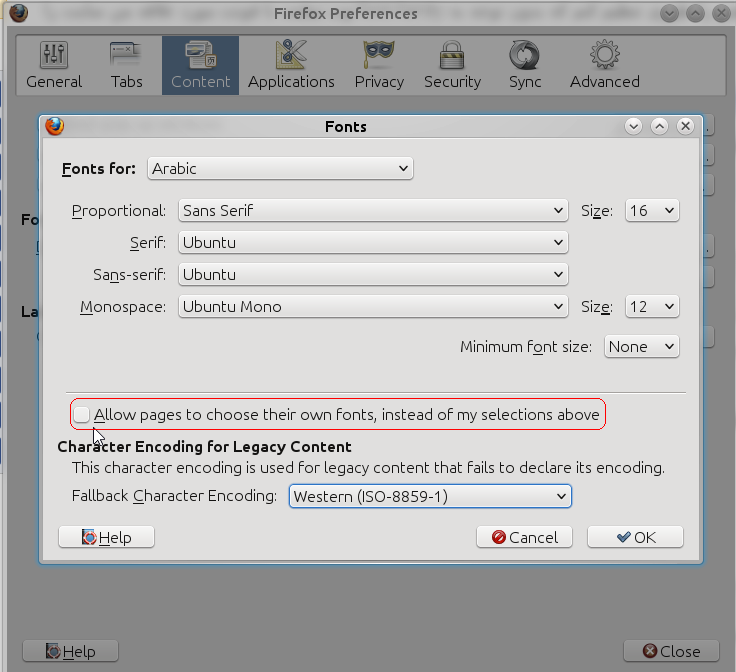Open the Proportional Sans Serif dropdown
Screen dimensions: 736x672
coord(373,211)
